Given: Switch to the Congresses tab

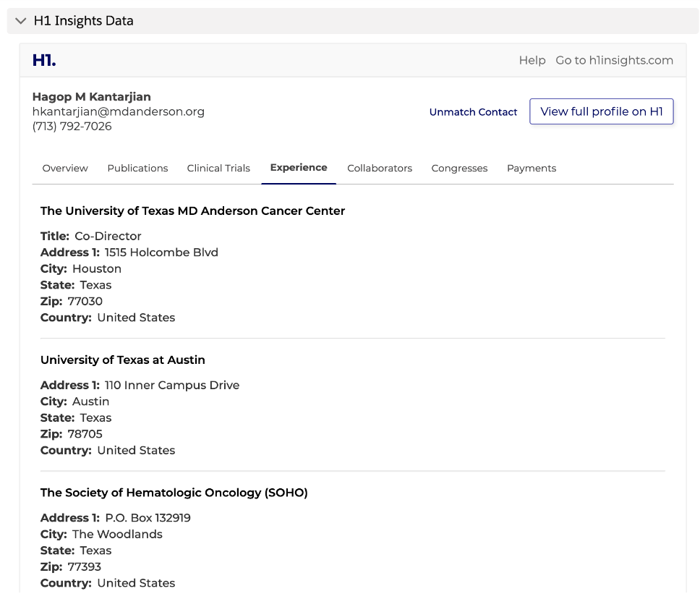Looking at the screenshot, I should click(459, 169).
